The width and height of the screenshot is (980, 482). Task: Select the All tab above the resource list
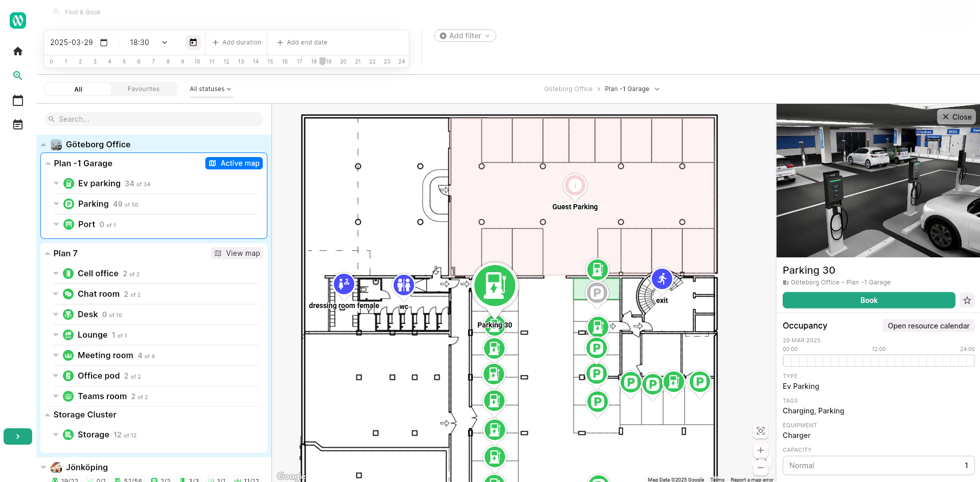[x=78, y=89]
